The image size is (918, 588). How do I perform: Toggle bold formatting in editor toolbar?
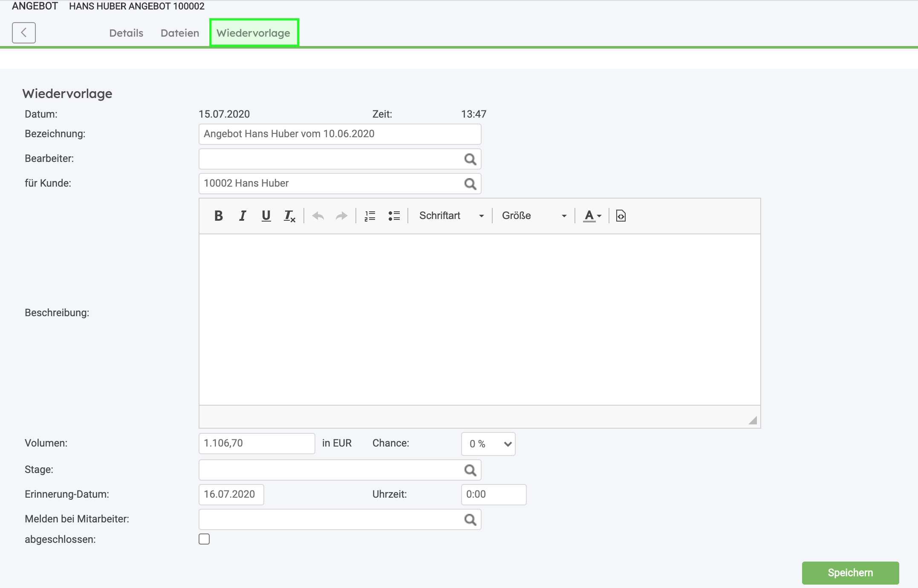(219, 216)
